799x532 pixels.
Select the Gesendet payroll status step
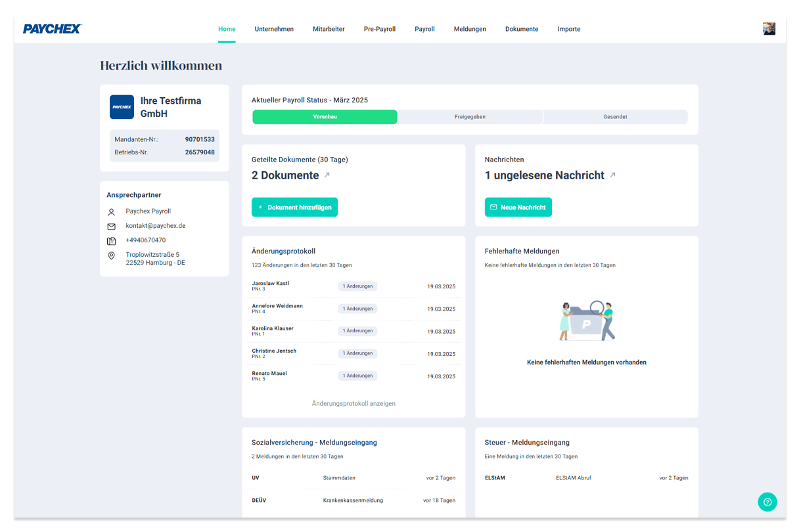tap(615, 117)
